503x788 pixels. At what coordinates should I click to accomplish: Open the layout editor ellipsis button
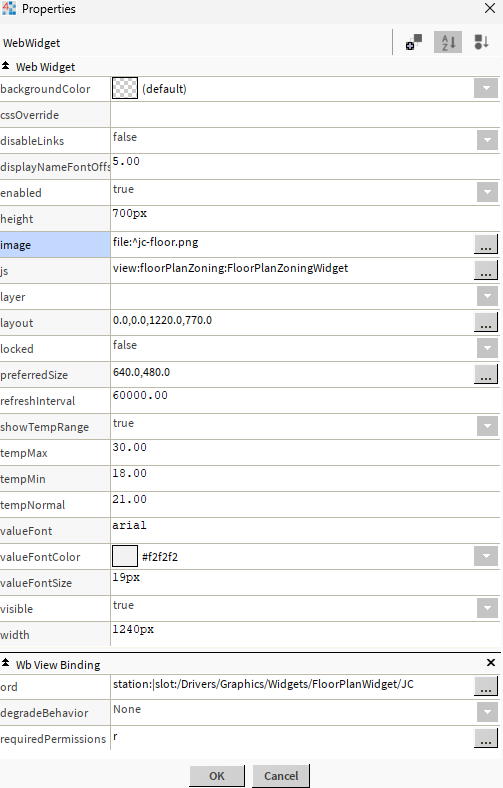tap(485, 322)
